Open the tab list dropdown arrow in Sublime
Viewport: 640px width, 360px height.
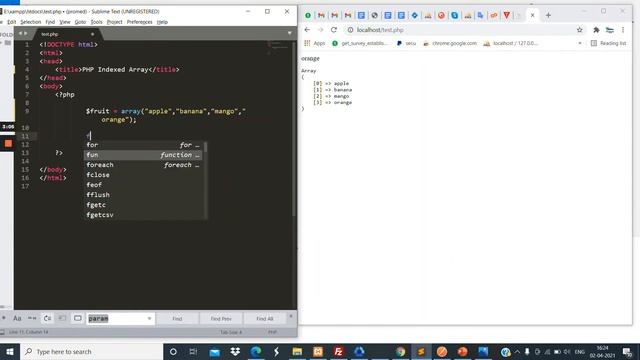[290, 33]
